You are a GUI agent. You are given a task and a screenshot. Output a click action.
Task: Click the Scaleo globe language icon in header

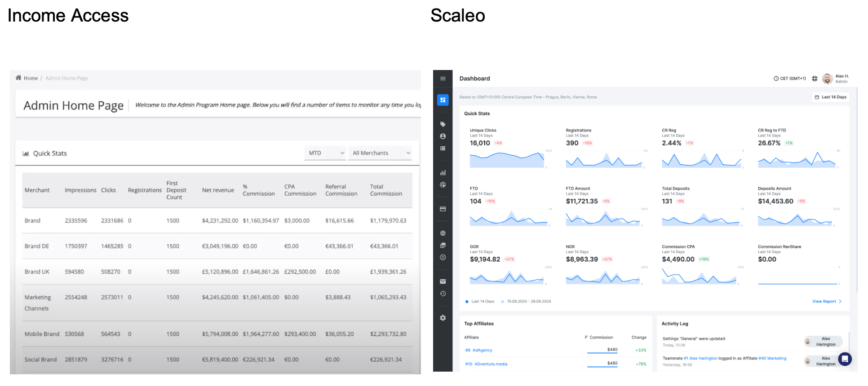tap(815, 79)
